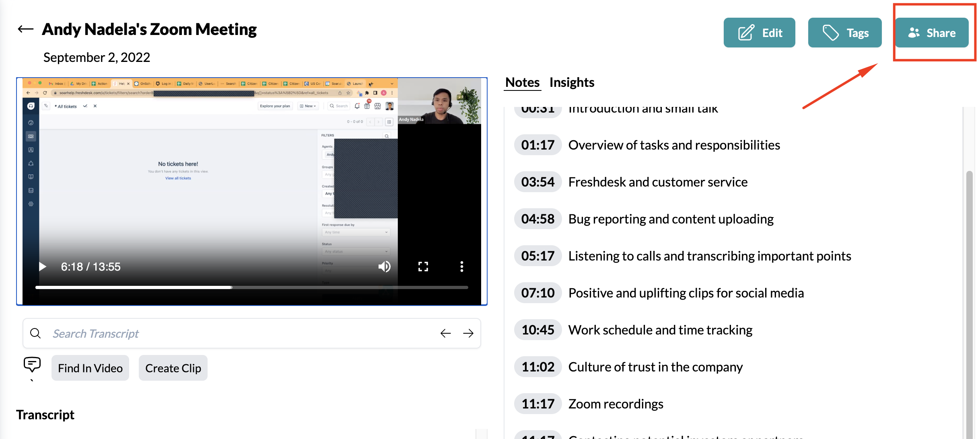Switch to the Insights tab

[572, 82]
